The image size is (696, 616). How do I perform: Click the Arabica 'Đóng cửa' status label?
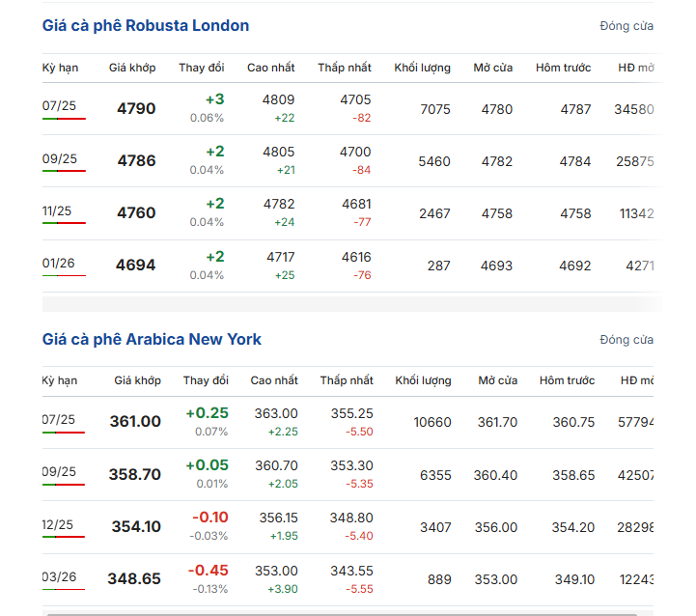point(626,340)
